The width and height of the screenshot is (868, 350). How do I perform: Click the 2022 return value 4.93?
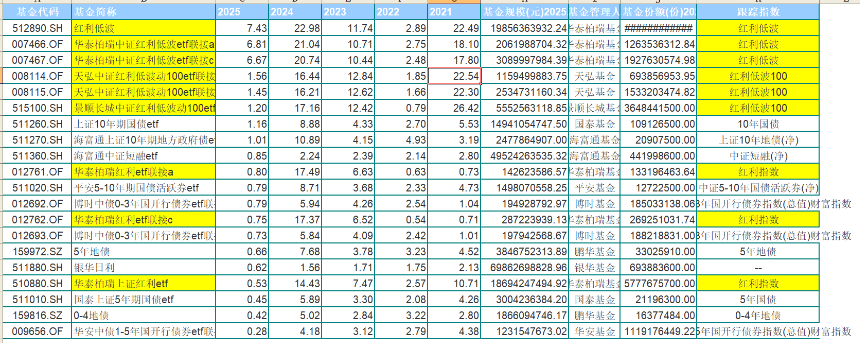(x=401, y=140)
